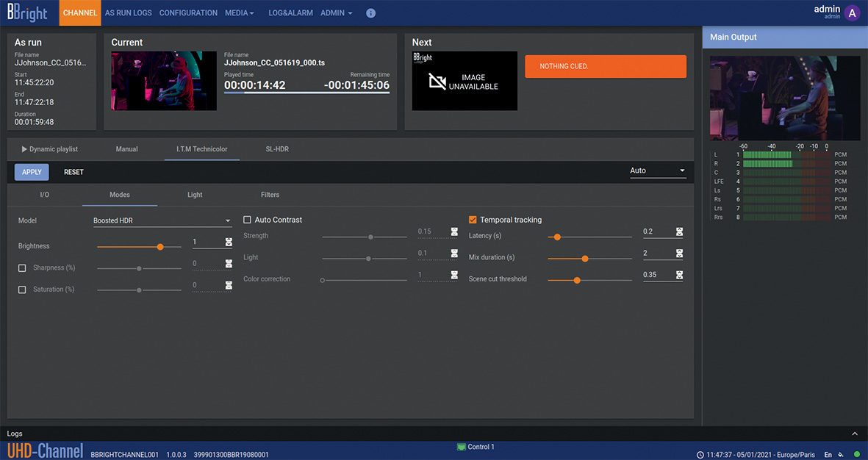Click the reset icon beside Brightness value
This screenshot has width=868, height=460.
click(229, 242)
